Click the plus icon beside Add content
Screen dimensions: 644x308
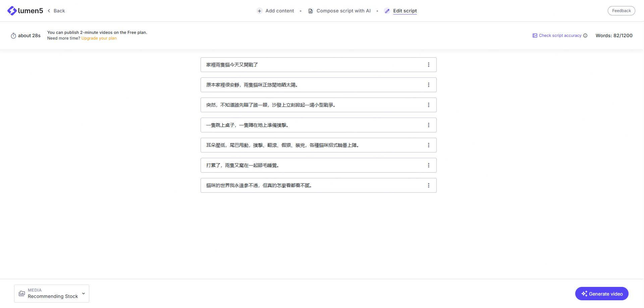(x=260, y=11)
